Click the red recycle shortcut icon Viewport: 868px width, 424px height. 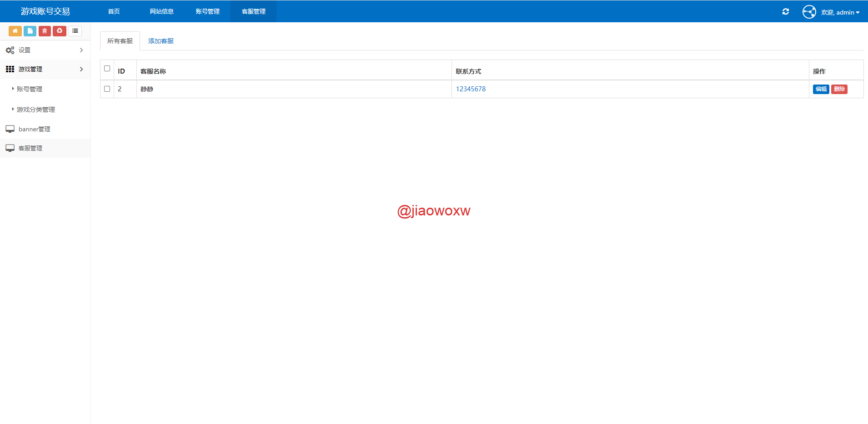tap(60, 31)
